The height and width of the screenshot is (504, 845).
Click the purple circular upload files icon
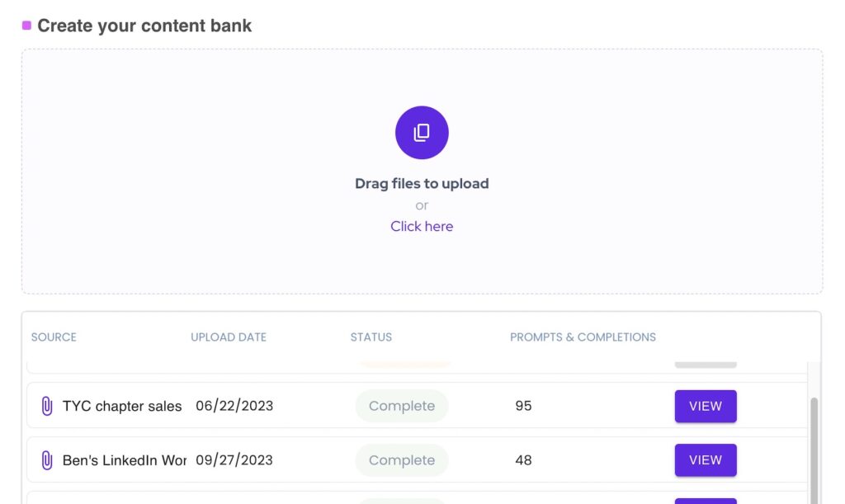[x=422, y=132]
